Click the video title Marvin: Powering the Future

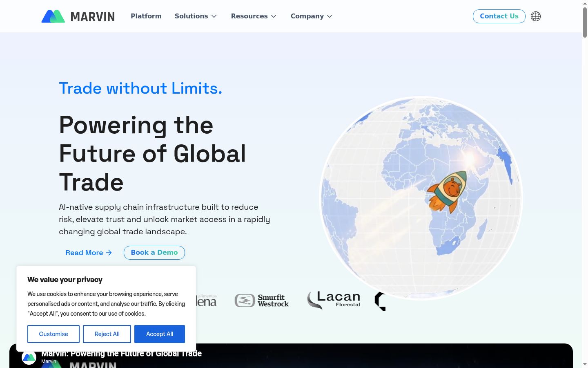[x=121, y=353]
